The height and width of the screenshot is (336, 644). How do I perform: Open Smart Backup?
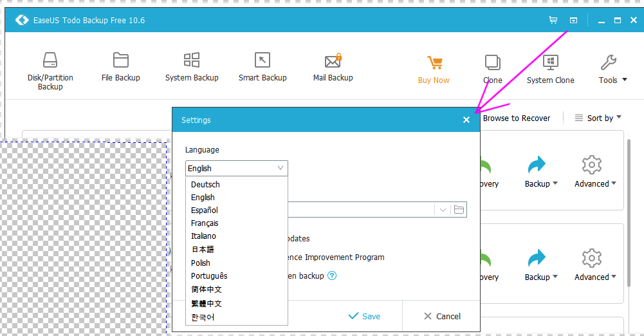tap(262, 66)
